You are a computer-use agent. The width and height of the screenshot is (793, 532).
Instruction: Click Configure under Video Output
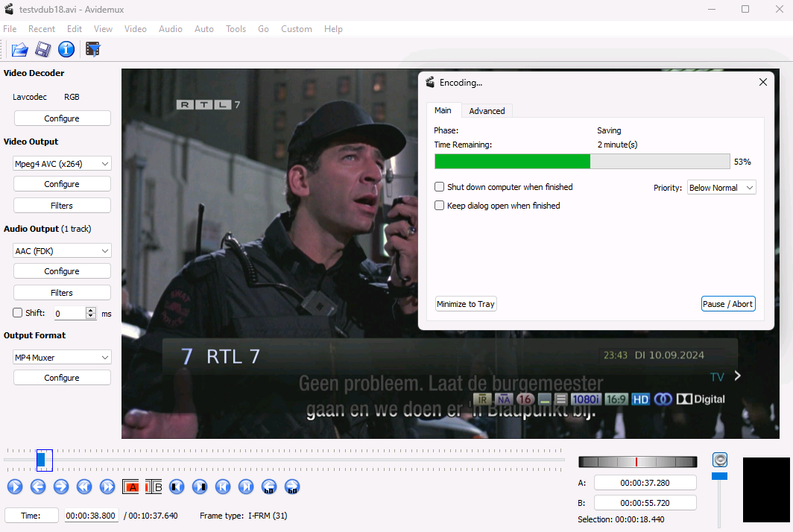click(x=62, y=184)
